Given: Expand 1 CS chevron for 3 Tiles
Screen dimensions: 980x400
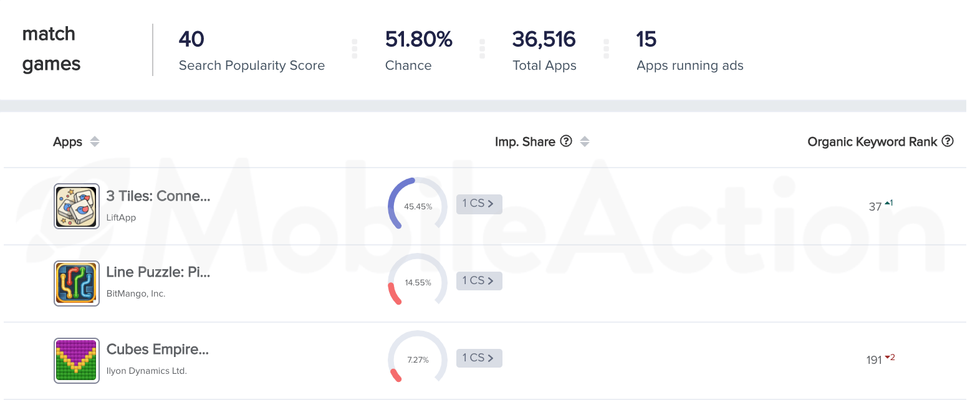Looking at the screenshot, I should click(491, 204).
